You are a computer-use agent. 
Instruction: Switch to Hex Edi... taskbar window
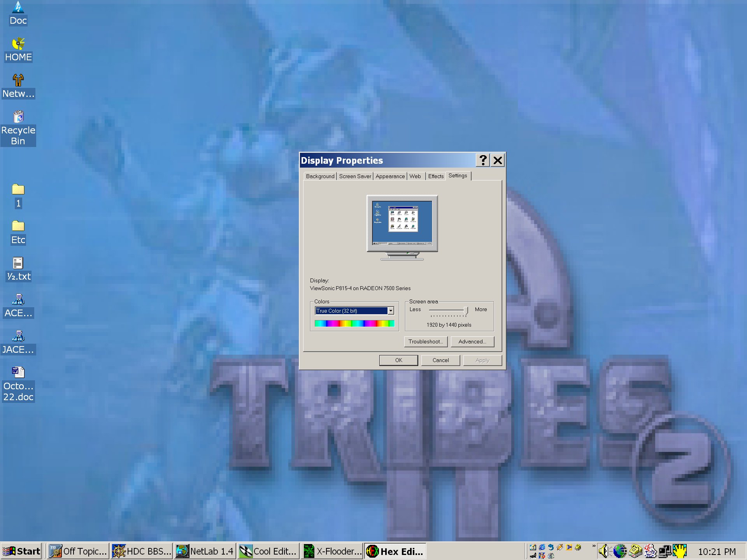coord(395,551)
